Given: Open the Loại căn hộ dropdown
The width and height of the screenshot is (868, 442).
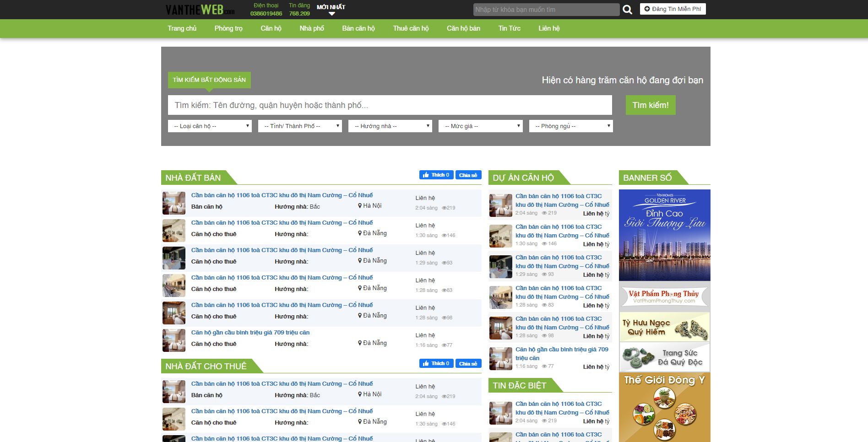Looking at the screenshot, I should [x=210, y=126].
